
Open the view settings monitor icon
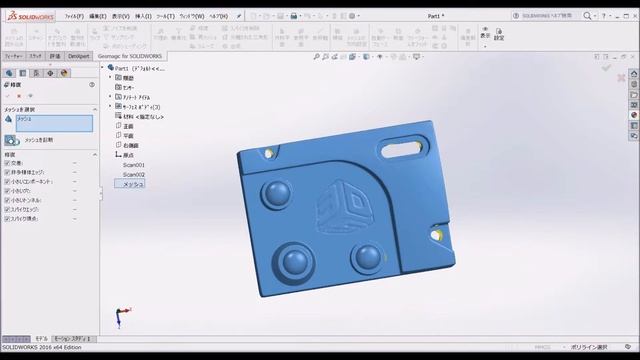tap(416, 57)
